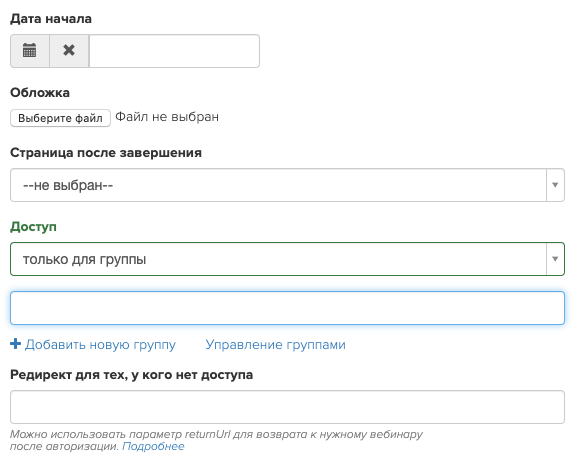
Task: Click the green Доступ field label
Action: [x=33, y=227]
